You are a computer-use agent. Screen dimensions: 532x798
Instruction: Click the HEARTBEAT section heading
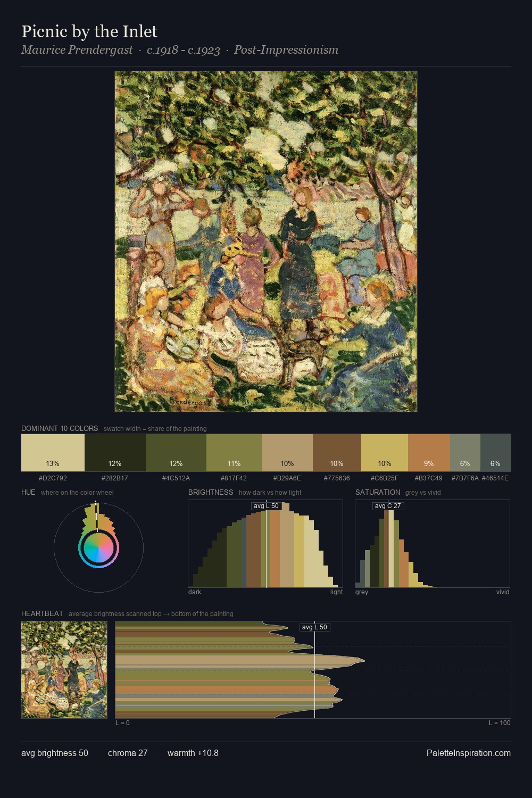click(42, 613)
